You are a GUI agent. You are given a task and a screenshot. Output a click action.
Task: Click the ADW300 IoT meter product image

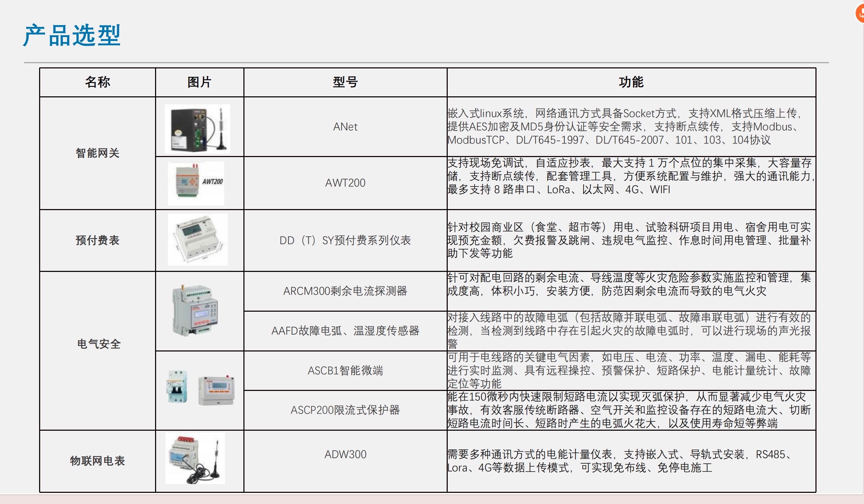[195, 458]
